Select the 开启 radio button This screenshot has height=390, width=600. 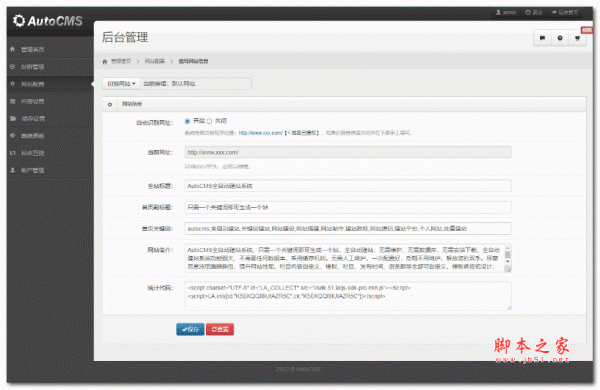[188, 121]
